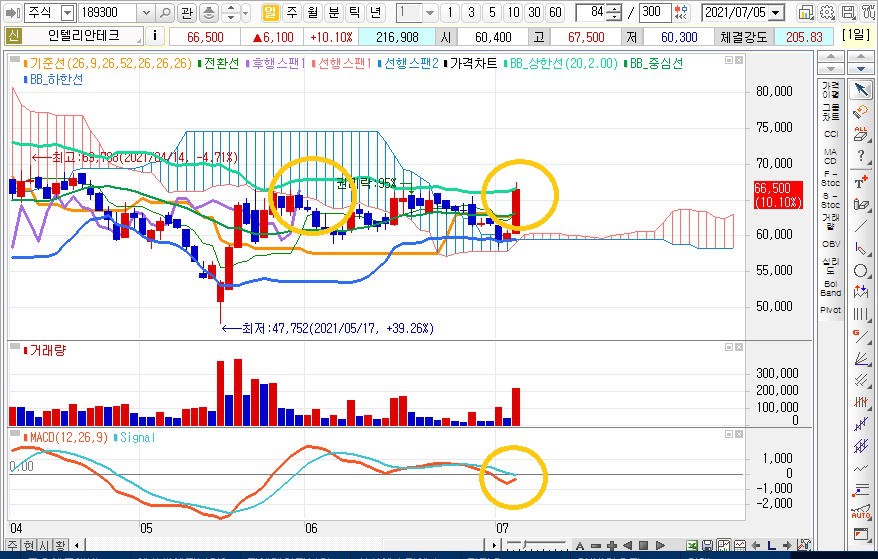Image resolution: width=878 pixels, height=559 pixels.
Task: Select the vertical parallel lines tool
Action: (x=861, y=314)
